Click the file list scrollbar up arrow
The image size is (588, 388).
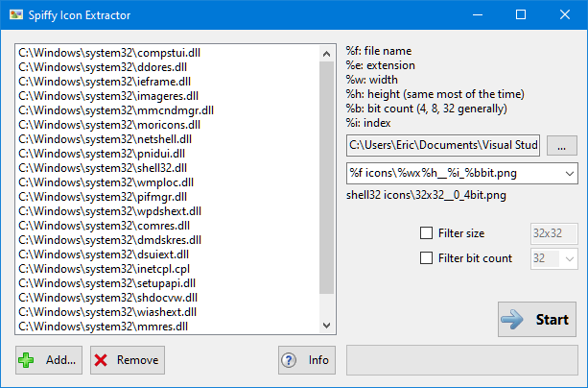pyautogui.click(x=327, y=54)
